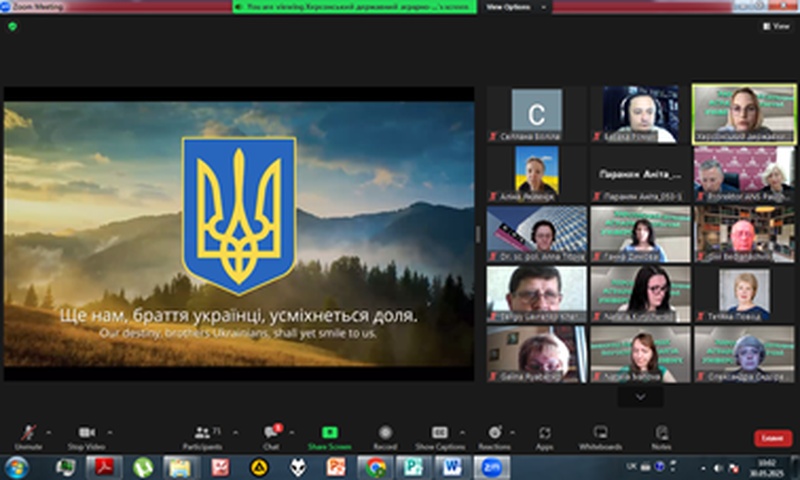This screenshot has height=480, width=800.
Task: Open Zoom Apps
Action: (x=544, y=438)
